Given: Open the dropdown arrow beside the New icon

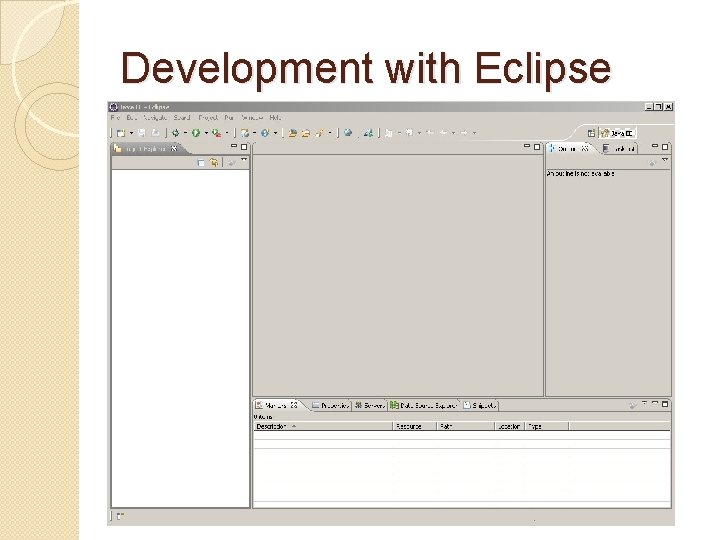Looking at the screenshot, I should pos(131,133).
